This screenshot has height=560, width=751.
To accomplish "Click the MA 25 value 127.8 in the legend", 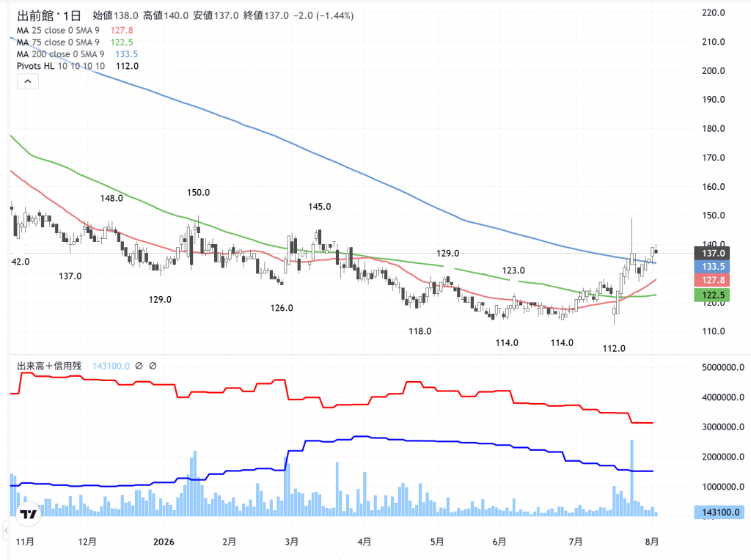I will point(122,30).
